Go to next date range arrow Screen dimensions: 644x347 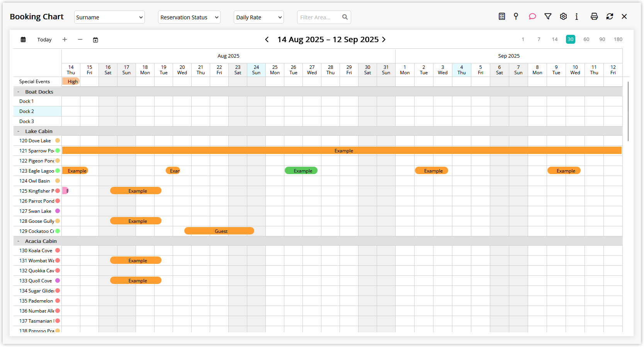coord(384,39)
